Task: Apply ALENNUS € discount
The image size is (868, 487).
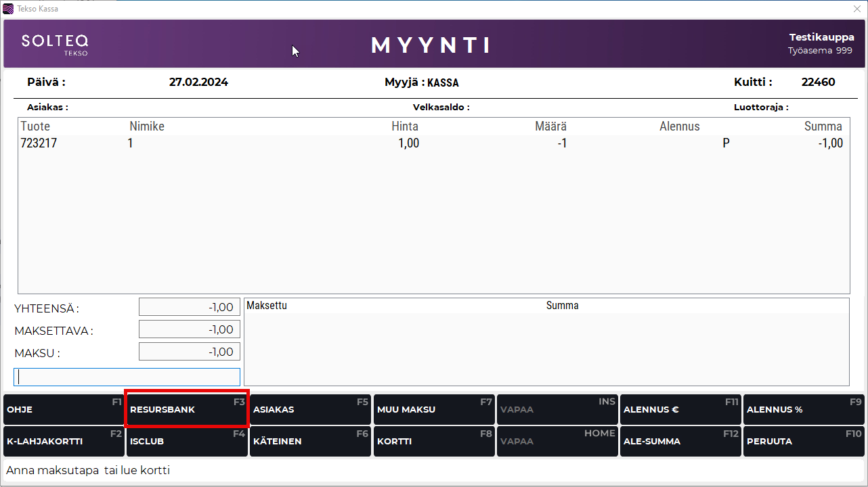Action: click(x=680, y=410)
